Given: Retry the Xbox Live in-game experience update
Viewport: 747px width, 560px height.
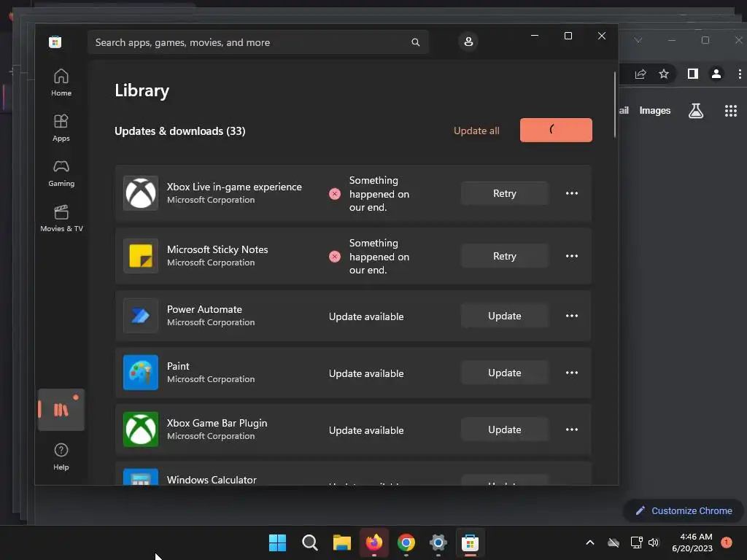Looking at the screenshot, I should click(x=505, y=193).
